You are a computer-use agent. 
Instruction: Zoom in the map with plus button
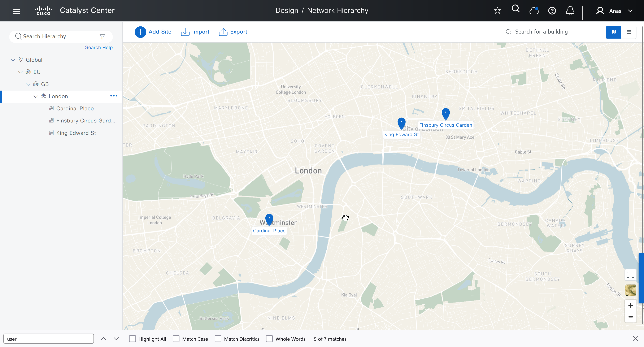pyautogui.click(x=630, y=305)
